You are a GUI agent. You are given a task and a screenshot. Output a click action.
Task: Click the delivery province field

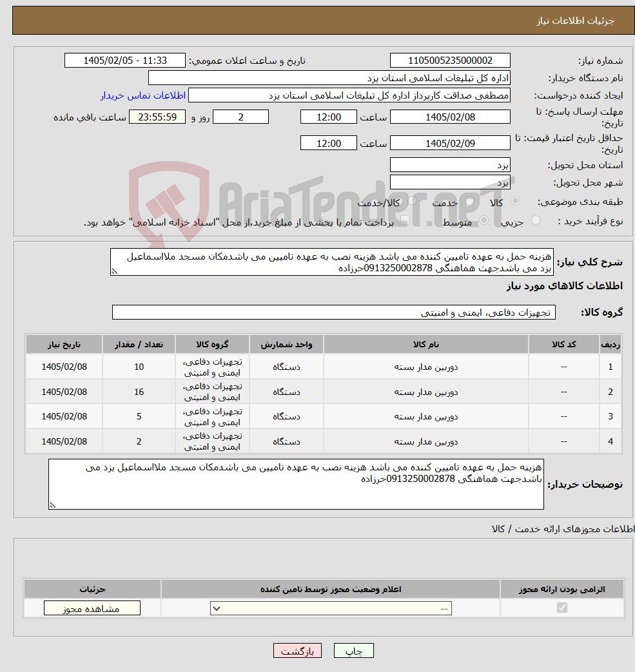click(x=450, y=164)
